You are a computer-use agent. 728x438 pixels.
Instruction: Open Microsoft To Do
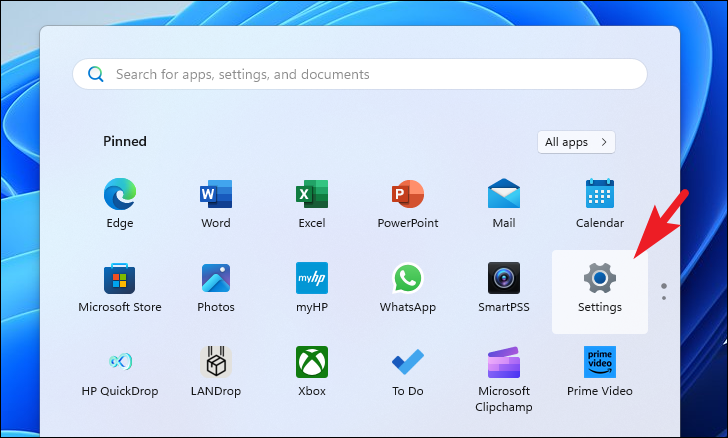[408, 372]
